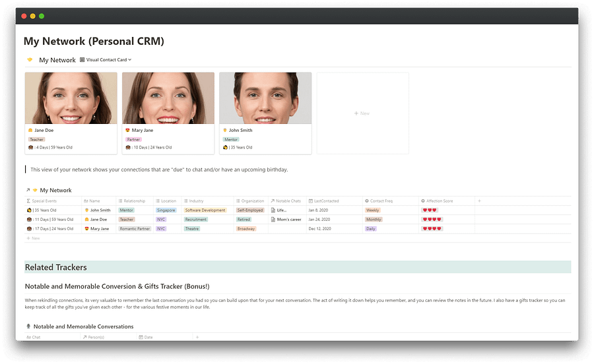Add a new contact card with + New
Image resolution: width=594 pixels, height=364 pixels.
tap(362, 113)
